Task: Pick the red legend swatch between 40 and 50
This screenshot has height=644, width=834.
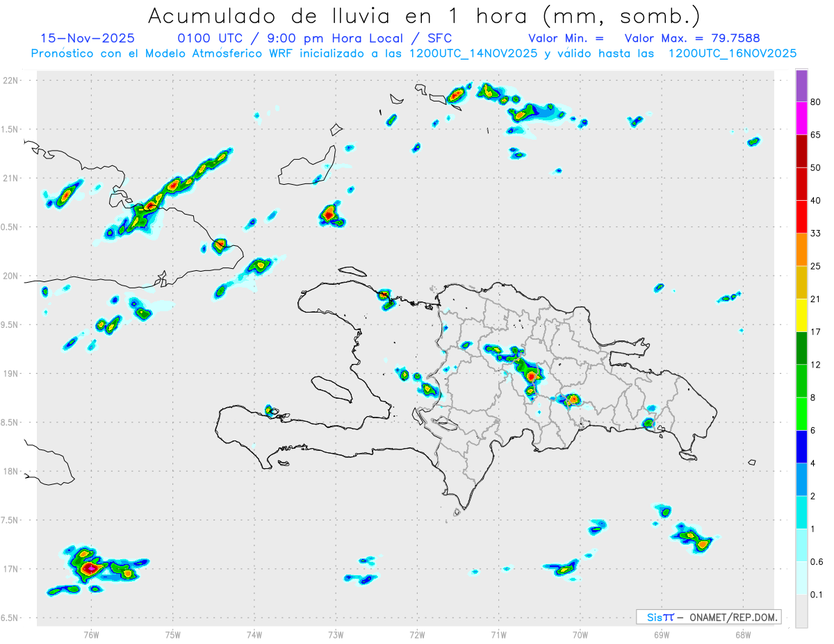Action: coord(801,184)
